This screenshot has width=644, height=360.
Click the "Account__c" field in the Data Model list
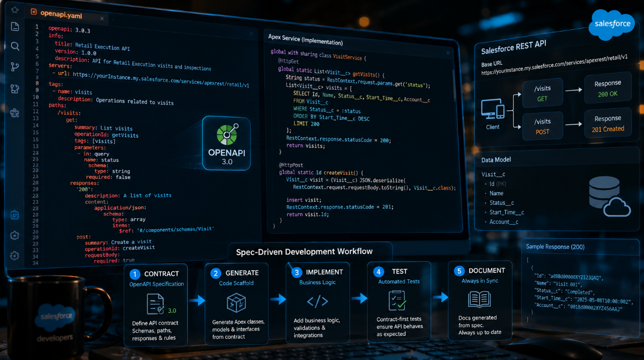pos(504,222)
